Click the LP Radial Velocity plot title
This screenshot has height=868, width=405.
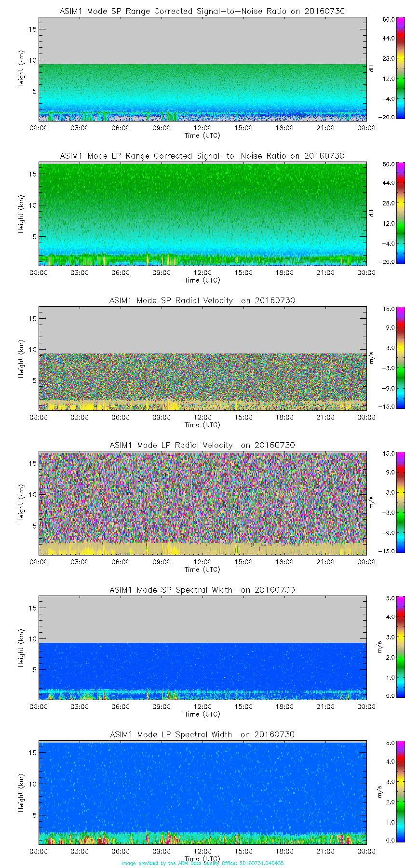point(202,445)
